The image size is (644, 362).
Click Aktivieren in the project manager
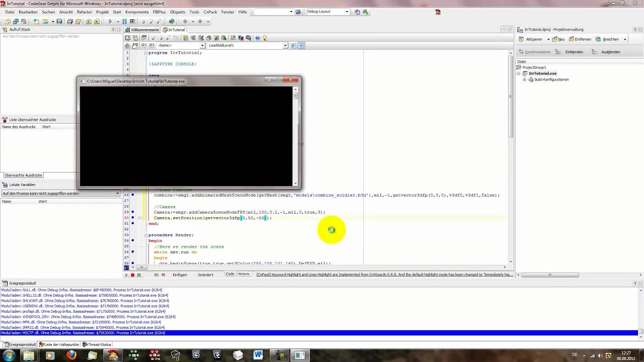(530, 39)
